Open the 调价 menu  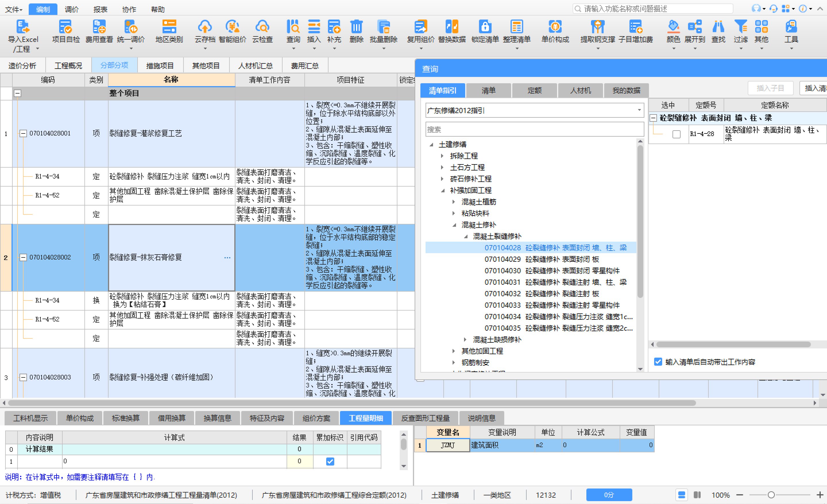click(72, 9)
